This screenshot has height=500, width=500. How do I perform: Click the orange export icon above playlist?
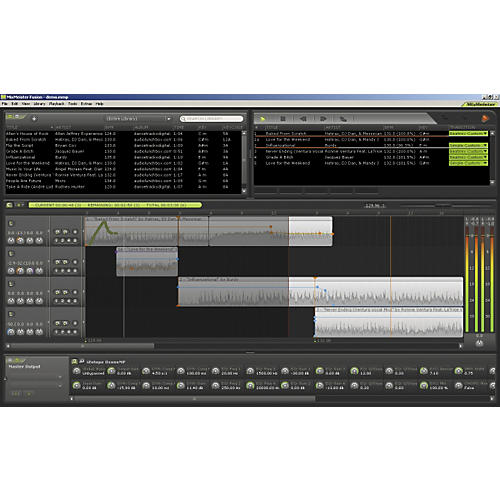pos(485,118)
